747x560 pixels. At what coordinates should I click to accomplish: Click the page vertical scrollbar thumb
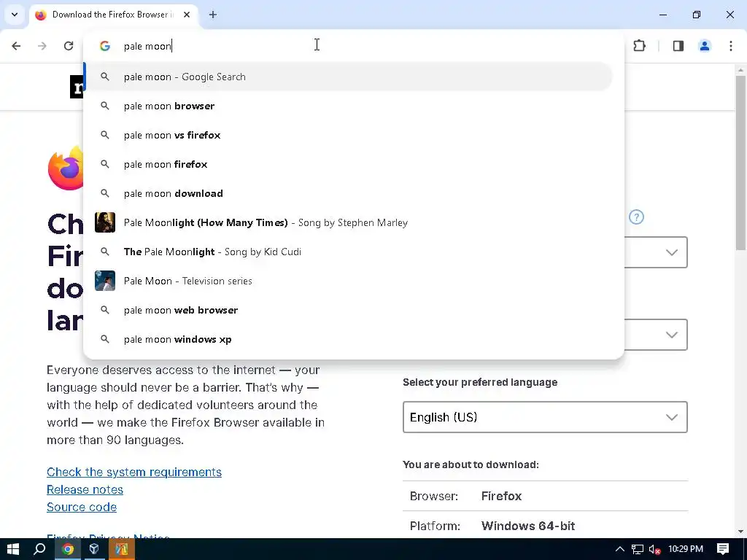(740, 162)
